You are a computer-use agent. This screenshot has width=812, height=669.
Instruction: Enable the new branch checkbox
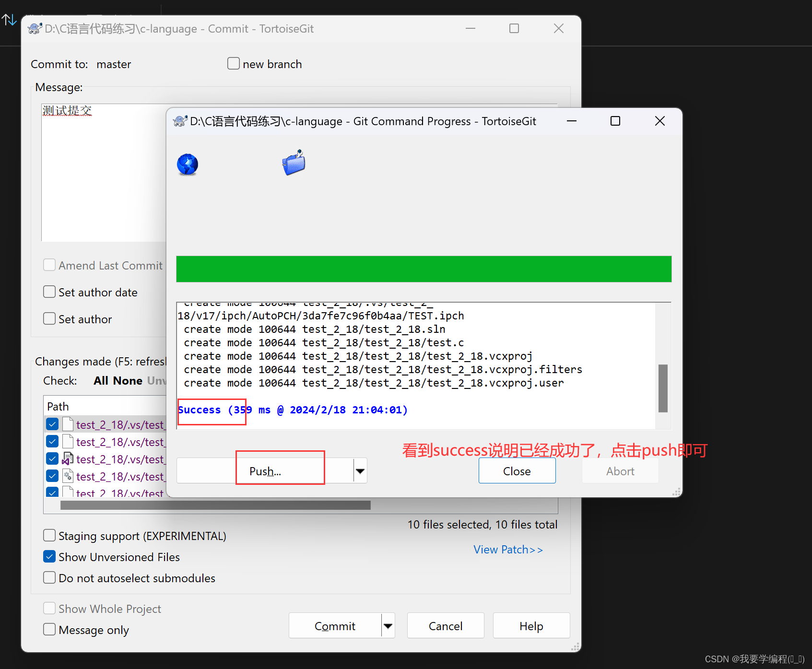point(234,63)
